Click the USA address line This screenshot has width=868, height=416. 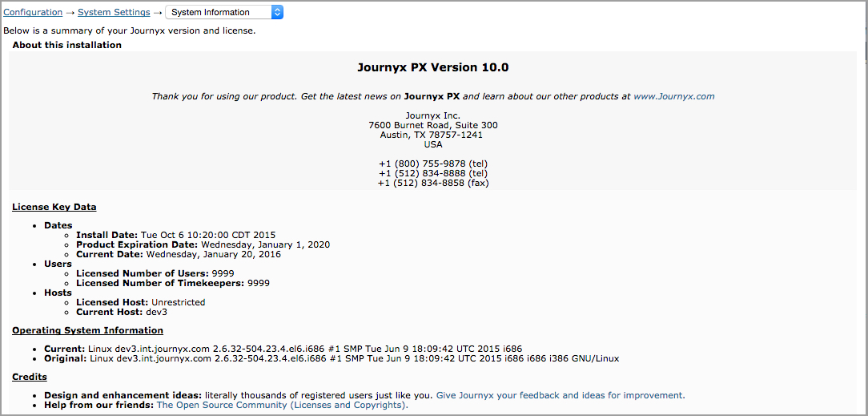click(433, 144)
